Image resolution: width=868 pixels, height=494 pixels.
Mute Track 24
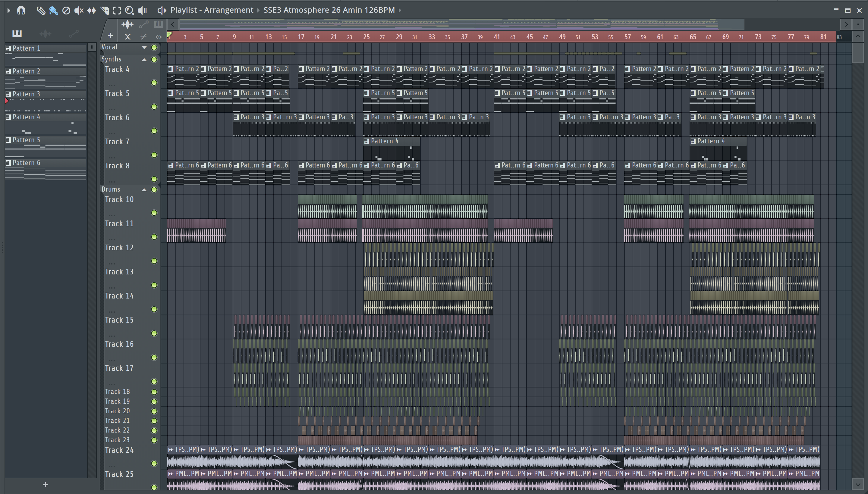point(154,464)
